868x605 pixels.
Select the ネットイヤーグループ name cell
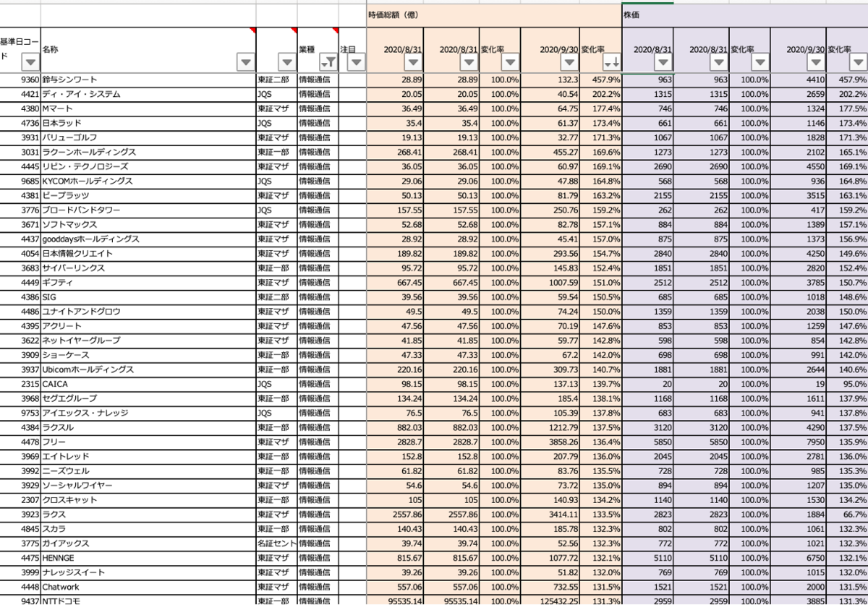pos(148,340)
